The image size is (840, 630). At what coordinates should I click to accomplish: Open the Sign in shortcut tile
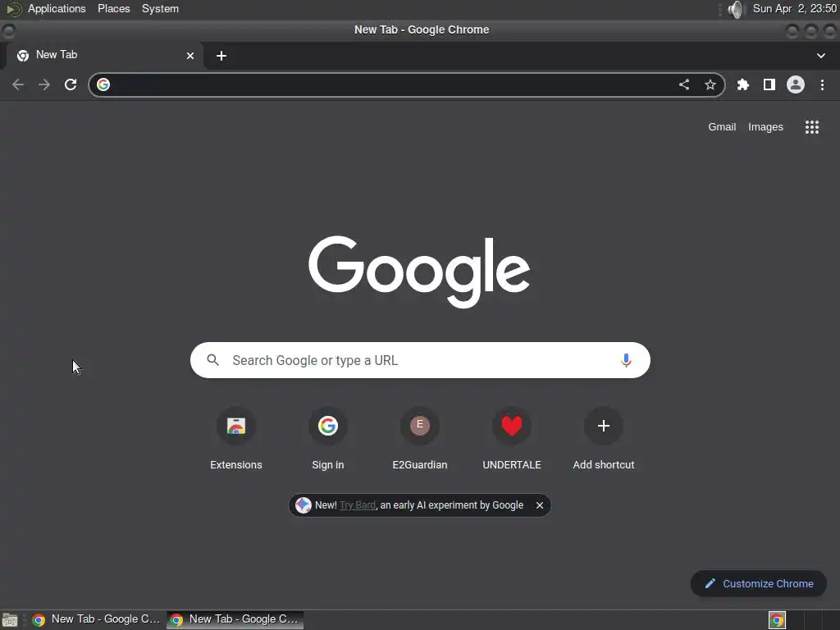click(328, 440)
